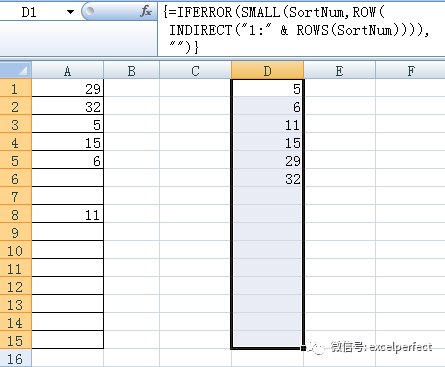Select row 11 header
Image resolution: width=445 pixels, height=367 pixels.
pyautogui.click(x=15, y=268)
